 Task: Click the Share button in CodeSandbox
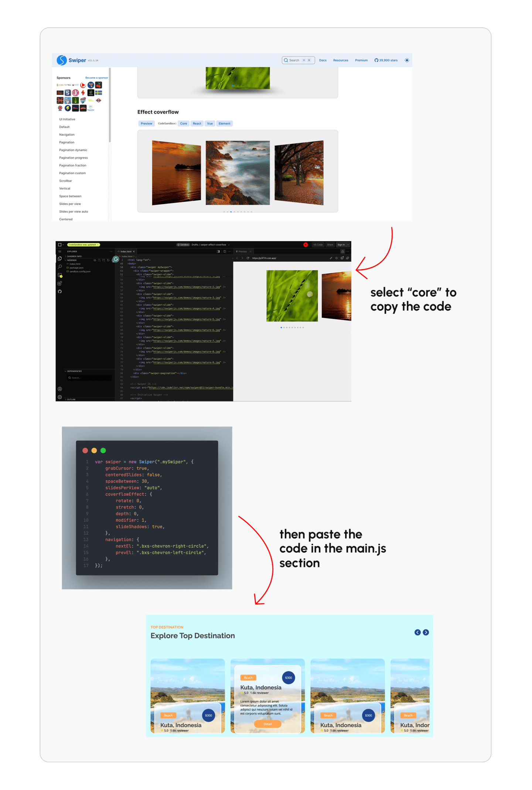(x=330, y=245)
